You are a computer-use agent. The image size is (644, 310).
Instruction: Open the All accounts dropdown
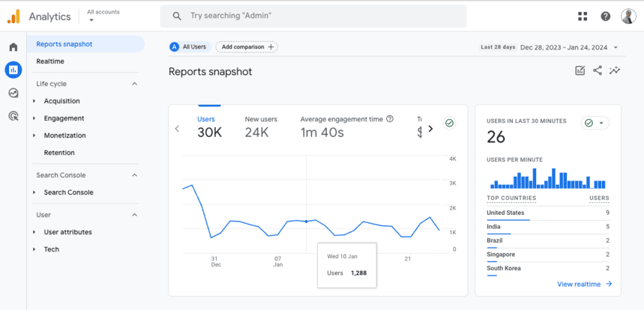coord(103,16)
